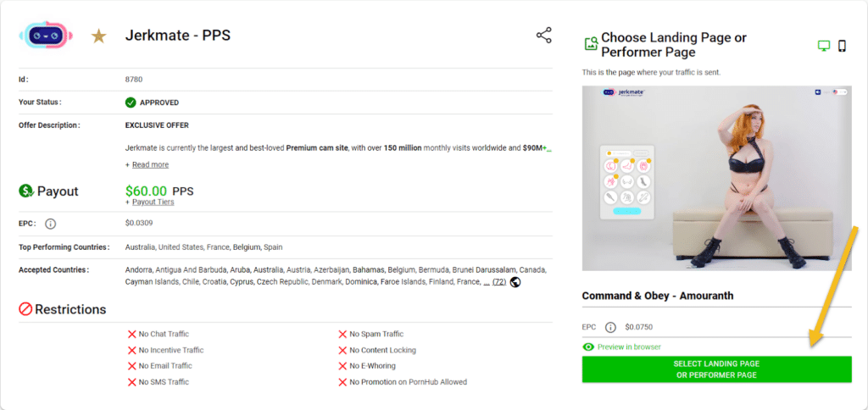Click the red X beside No Chat Traffic
Viewport: 868px width, 410px height.
point(131,335)
